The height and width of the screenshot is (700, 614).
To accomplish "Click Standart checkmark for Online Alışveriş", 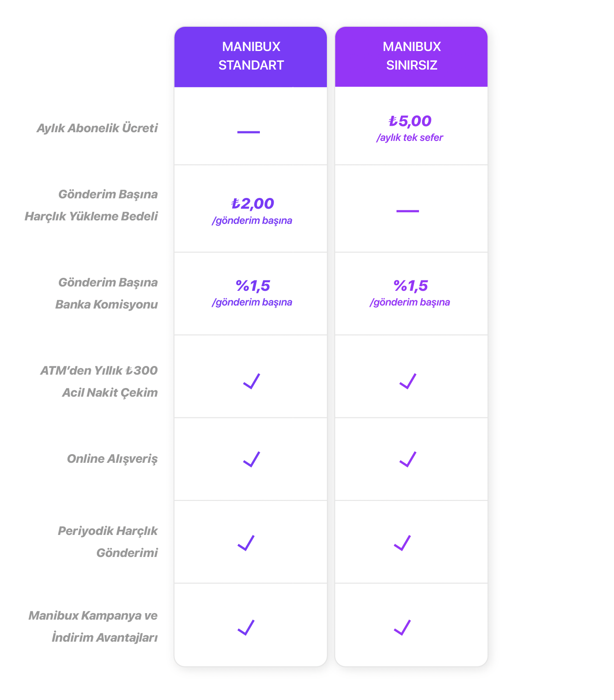I will click(x=252, y=459).
